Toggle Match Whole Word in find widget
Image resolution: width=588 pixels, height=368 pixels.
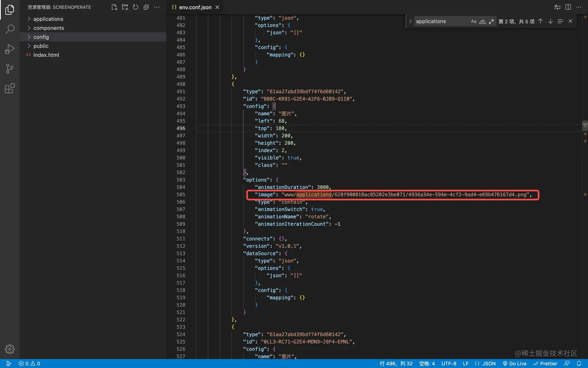tap(483, 21)
